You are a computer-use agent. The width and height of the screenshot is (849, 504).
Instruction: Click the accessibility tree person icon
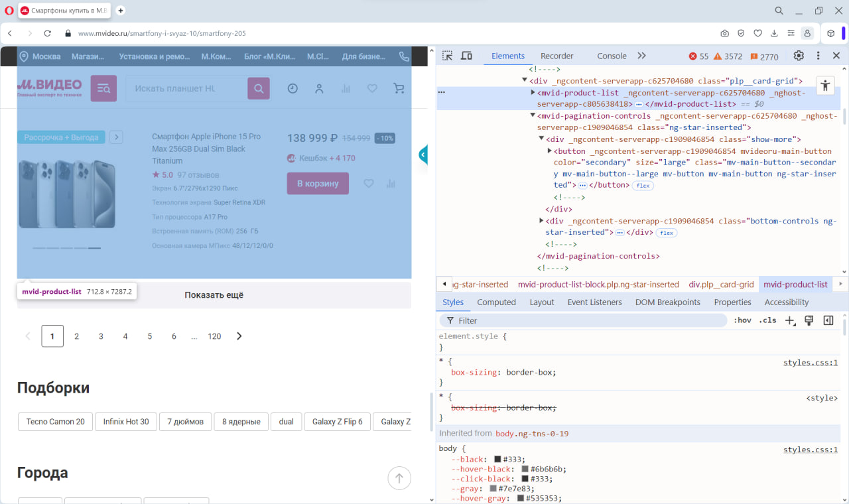tap(825, 85)
